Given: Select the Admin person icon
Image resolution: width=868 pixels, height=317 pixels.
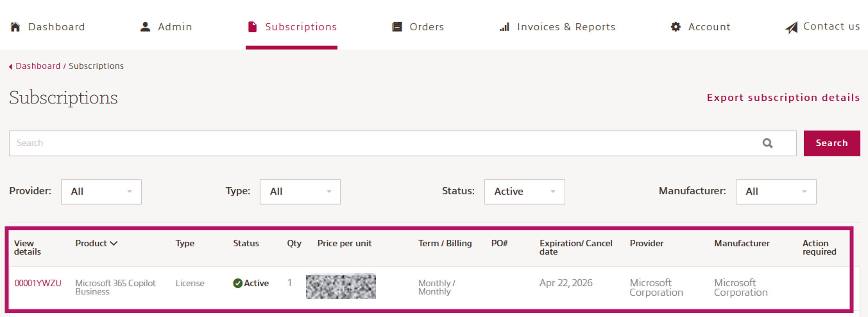Looking at the screenshot, I should click(x=145, y=26).
